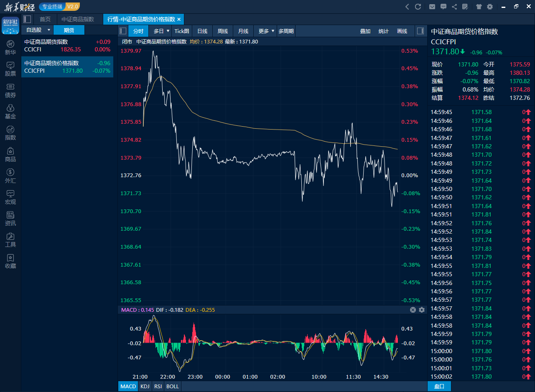Select the 分时 intraday chart tab
The image size is (535, 392).
pos(138,31)
